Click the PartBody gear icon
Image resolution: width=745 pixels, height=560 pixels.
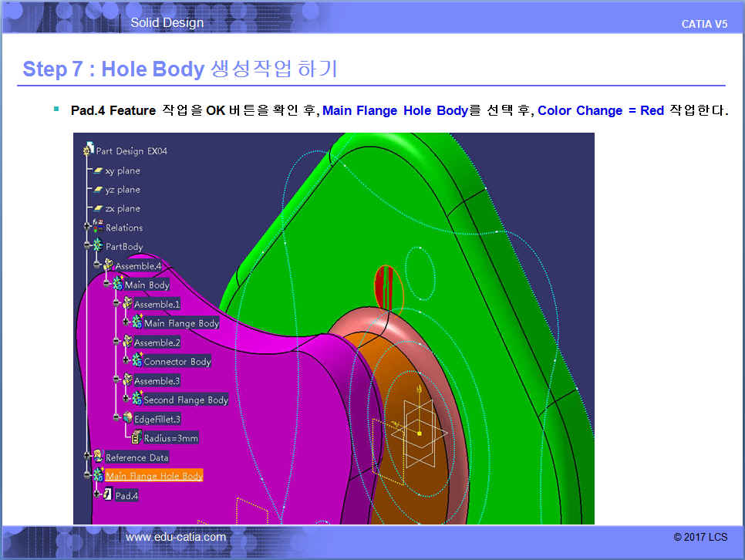(x=98, y=247)
